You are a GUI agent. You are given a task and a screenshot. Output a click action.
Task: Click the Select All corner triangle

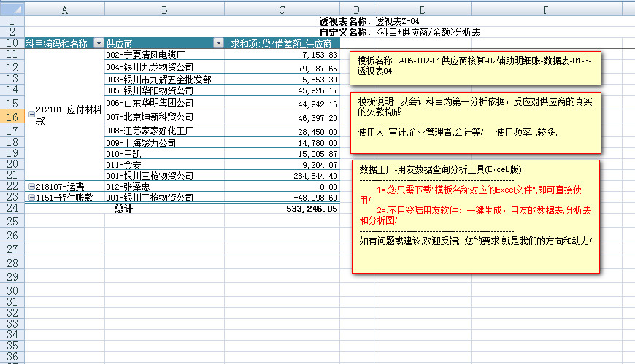point(12,9)
